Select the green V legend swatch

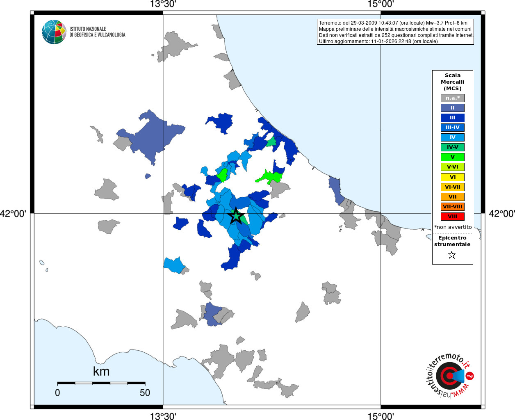coord(453,157)
